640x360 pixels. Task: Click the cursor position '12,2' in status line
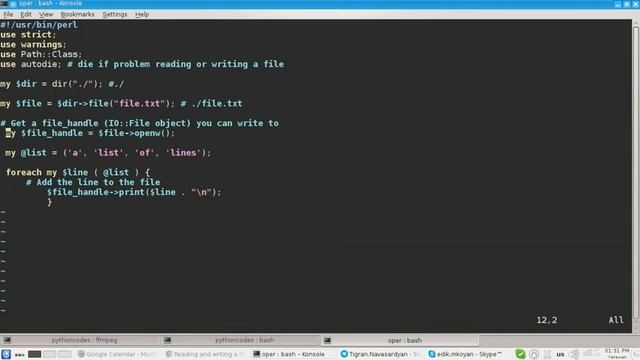click(547, 320)
